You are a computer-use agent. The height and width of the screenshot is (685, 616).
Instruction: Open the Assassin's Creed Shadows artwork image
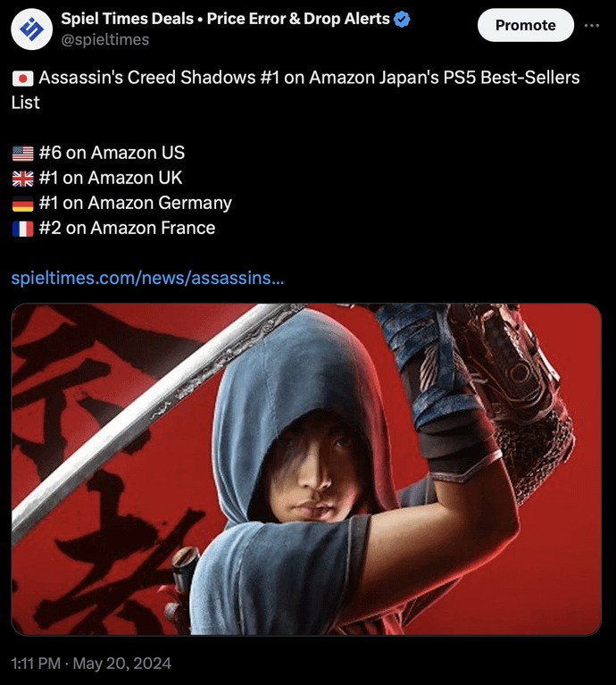[x=306, y=469]
